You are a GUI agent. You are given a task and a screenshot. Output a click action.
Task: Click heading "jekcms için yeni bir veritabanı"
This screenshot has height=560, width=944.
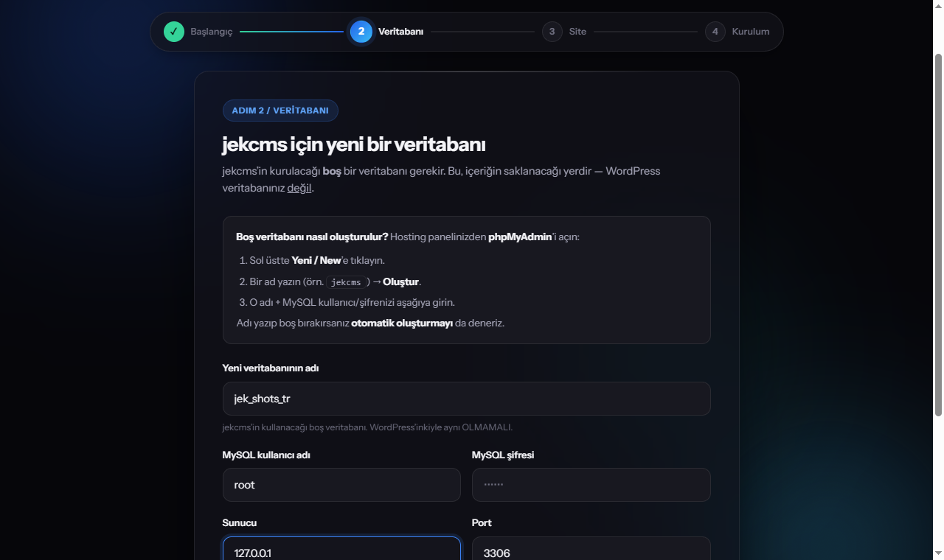click(x=353, y=144)
